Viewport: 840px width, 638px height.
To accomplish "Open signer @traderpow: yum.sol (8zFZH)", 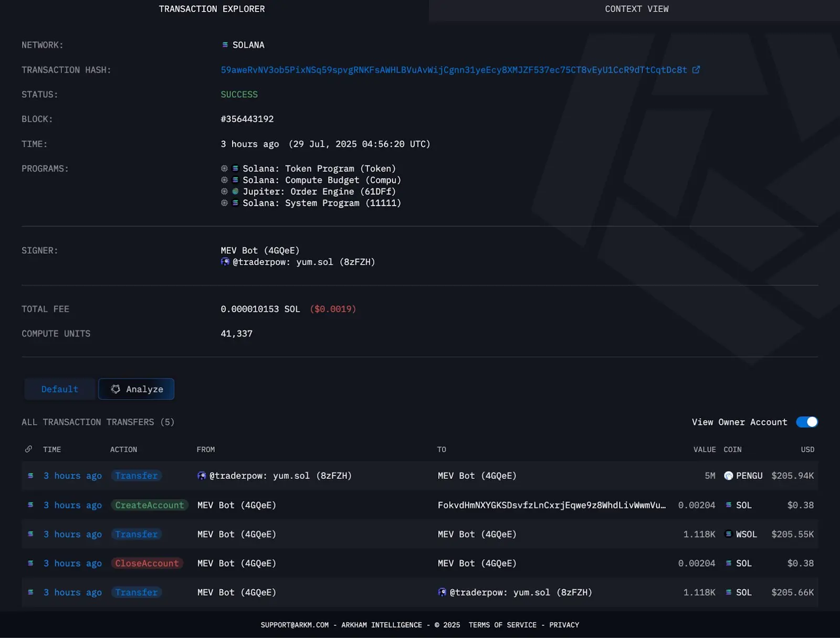I will 304,262.
